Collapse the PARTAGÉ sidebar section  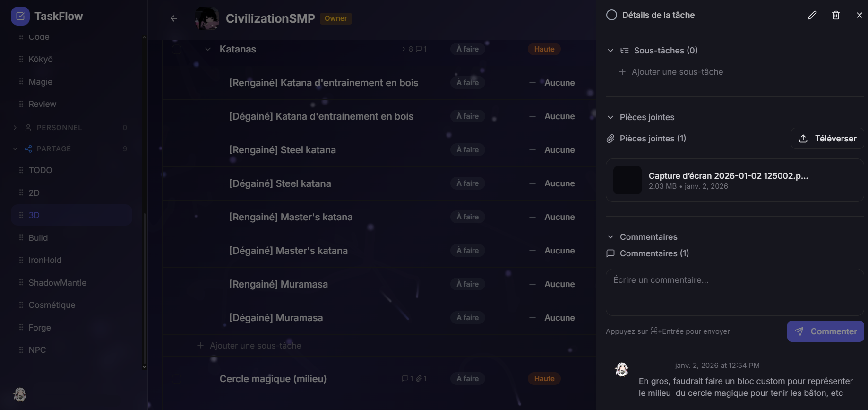point(15,149)
